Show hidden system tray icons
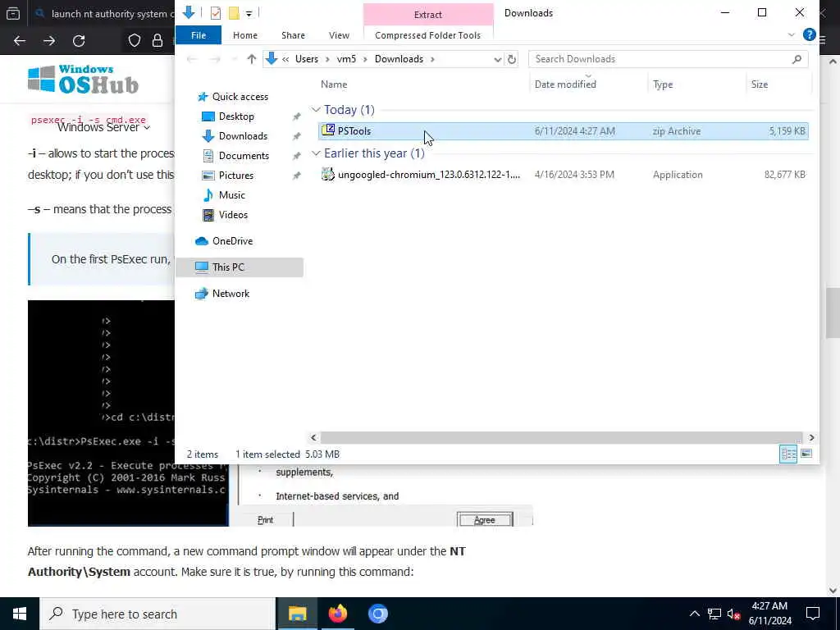This screenshot has width=840, height=630. click(694, 614)
